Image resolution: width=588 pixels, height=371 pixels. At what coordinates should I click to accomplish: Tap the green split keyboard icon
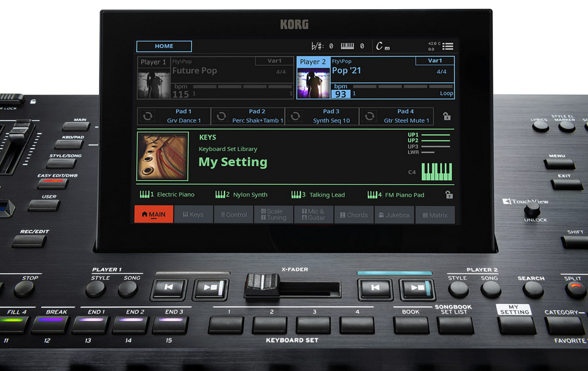(x=437, y=172)
